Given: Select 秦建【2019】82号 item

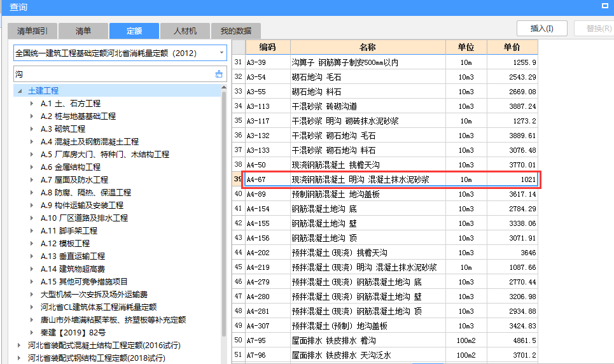Looking at the screenshot, I should coord(73,333).
